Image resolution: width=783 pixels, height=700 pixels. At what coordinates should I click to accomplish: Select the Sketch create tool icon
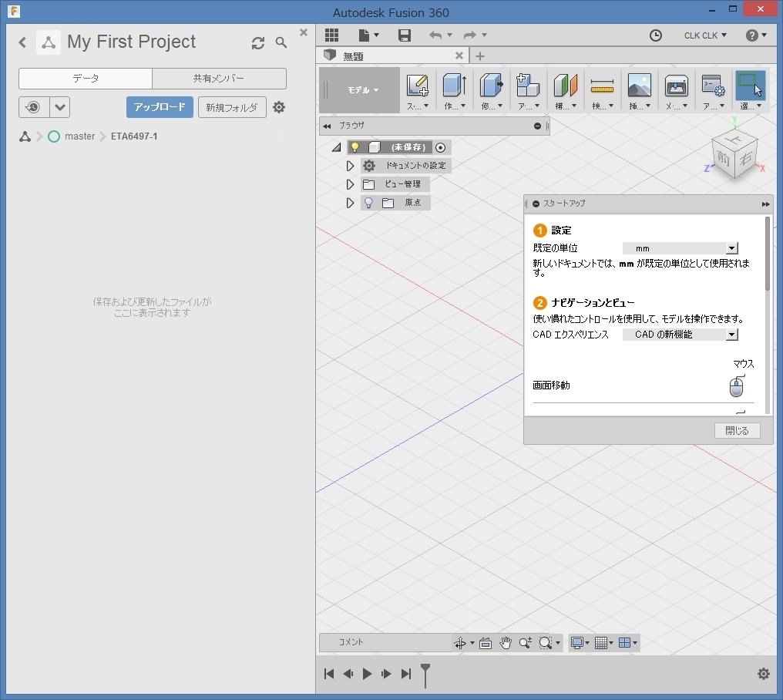click(418, 86)
